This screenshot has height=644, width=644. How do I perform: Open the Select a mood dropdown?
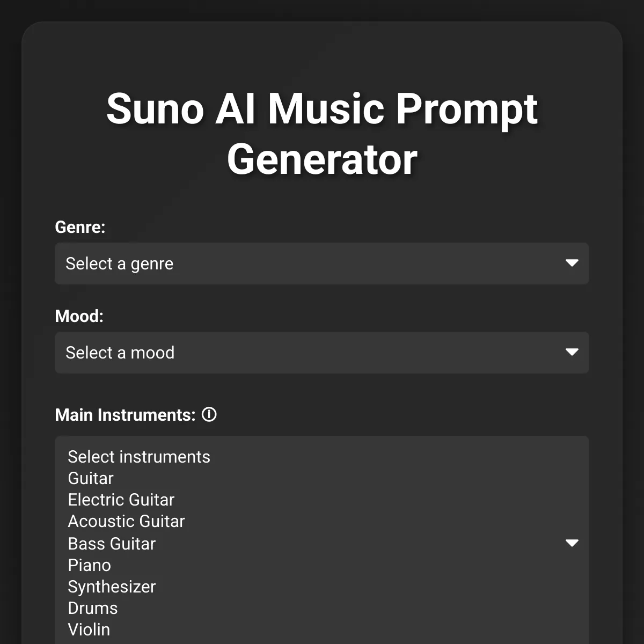pyautogui.click(x=322, y=353)
